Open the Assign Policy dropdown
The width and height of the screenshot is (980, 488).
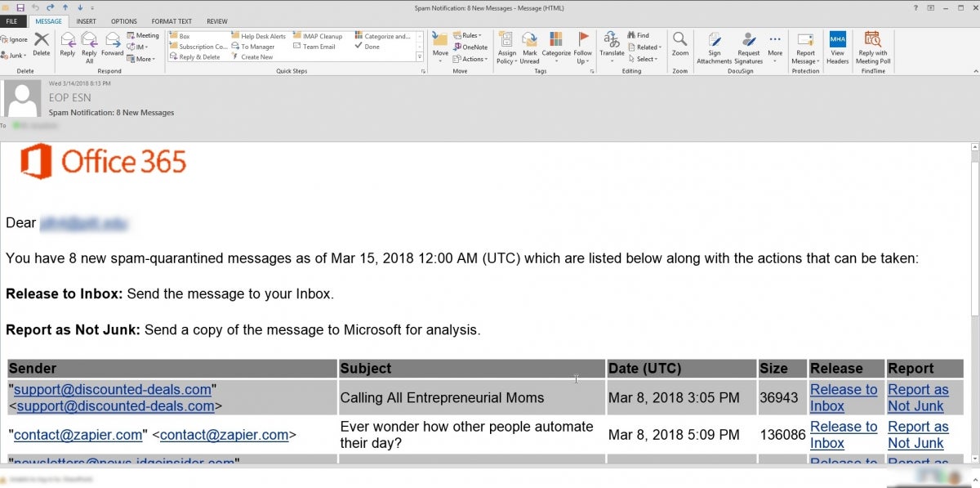[506, 47]
